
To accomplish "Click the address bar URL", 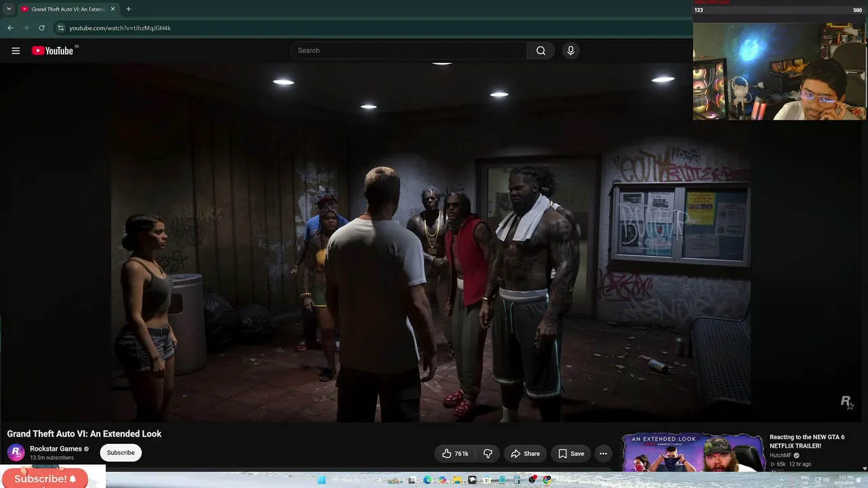I will pos(120,28).
